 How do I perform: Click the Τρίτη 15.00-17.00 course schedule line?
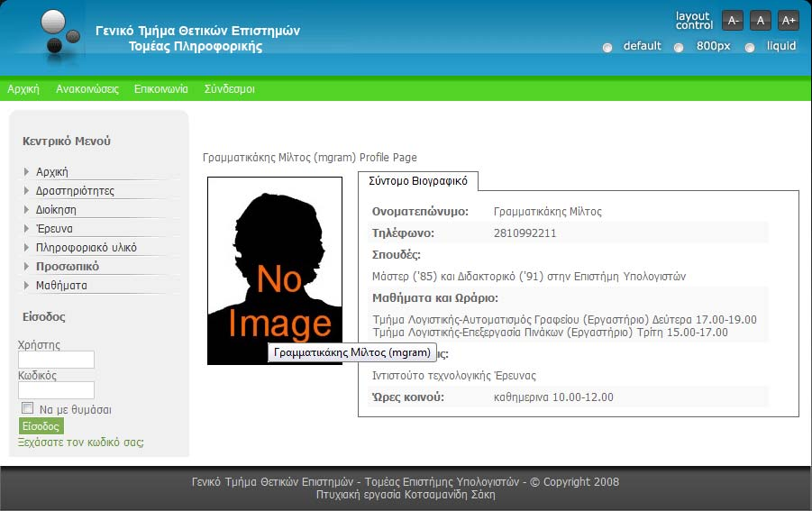[x=551, y=333]
